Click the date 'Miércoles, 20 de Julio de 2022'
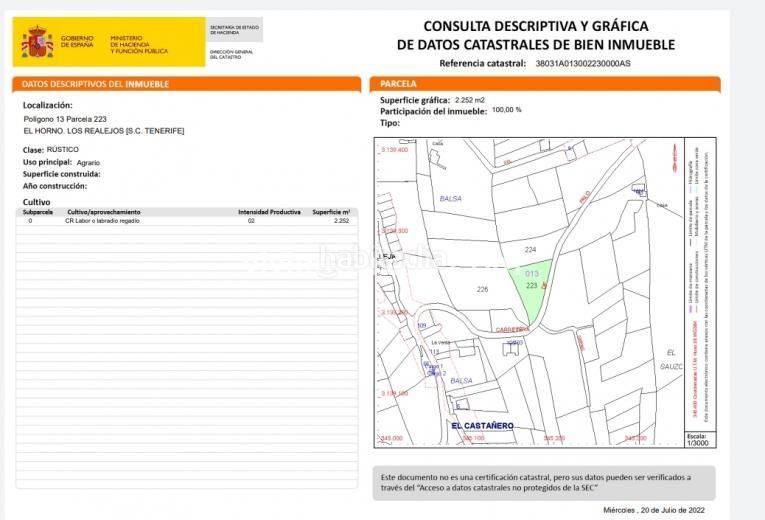765x520 pixels. [654, 510]
